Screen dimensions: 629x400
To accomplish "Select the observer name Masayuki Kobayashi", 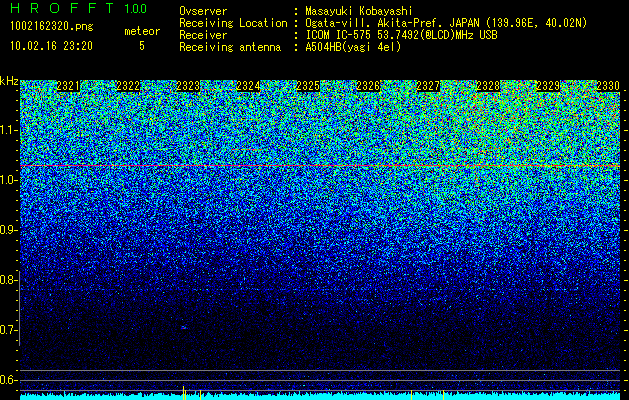I will (x=358, y=11).
